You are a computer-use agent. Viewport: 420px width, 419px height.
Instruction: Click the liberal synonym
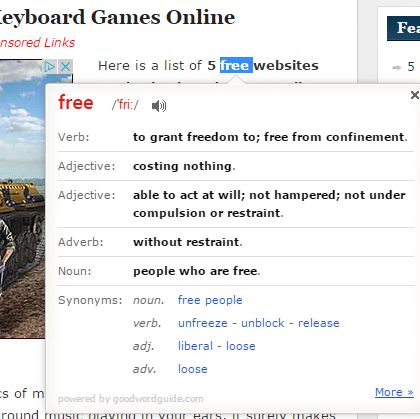click(x=195, y=346)
